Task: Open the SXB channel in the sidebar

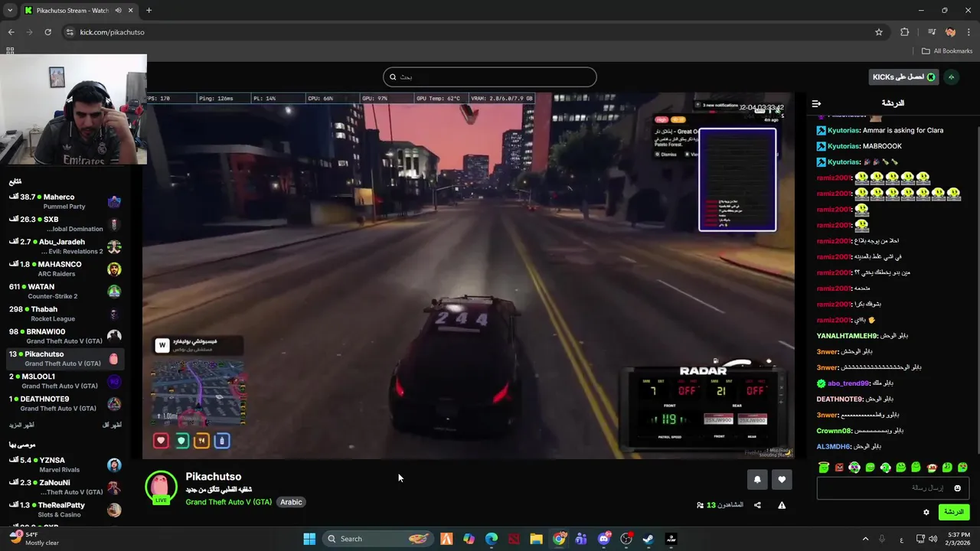Action: tap(64, 224)
